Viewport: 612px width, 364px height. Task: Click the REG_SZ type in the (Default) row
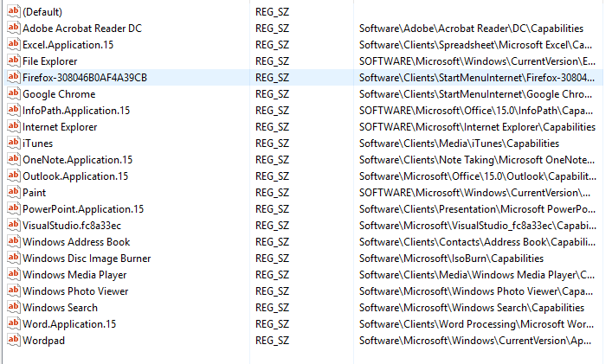[272, 12]
